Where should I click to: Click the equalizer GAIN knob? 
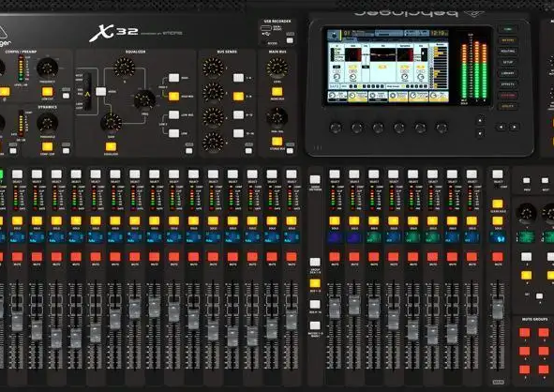pyautogui.click(x=111, y=123)
